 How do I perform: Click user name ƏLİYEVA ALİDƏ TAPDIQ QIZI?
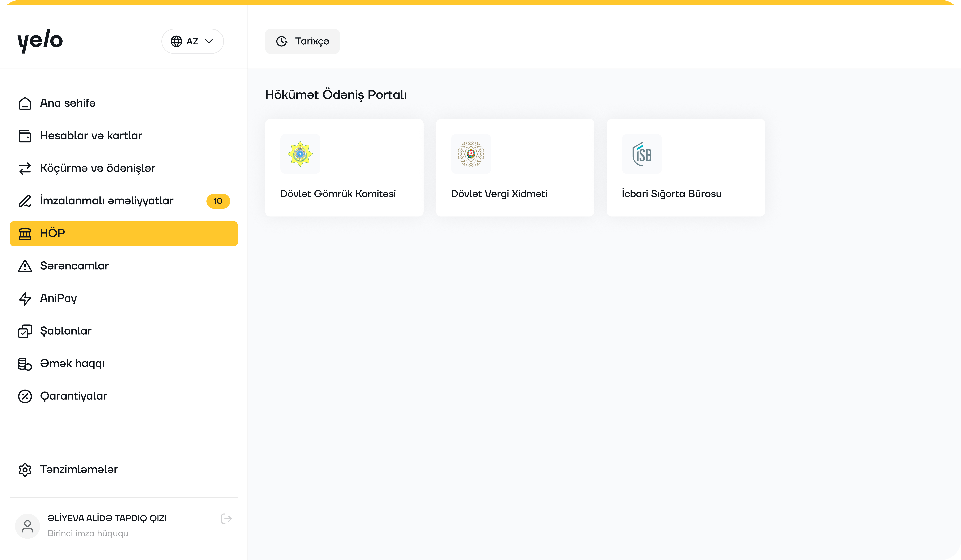pyautogui.click(x=107, y=518)
